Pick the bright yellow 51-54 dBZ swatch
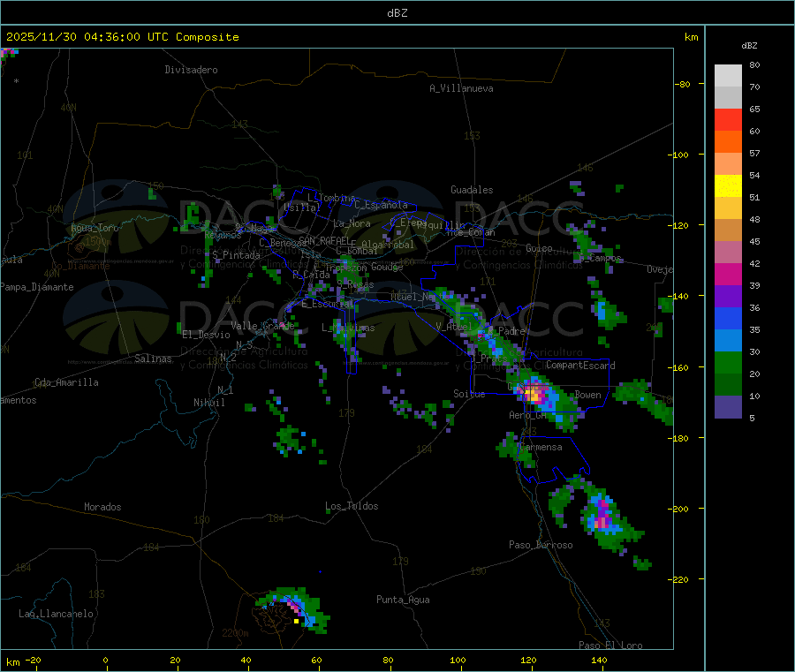Viewport: 795px width, 672px height. click(728, 186)
